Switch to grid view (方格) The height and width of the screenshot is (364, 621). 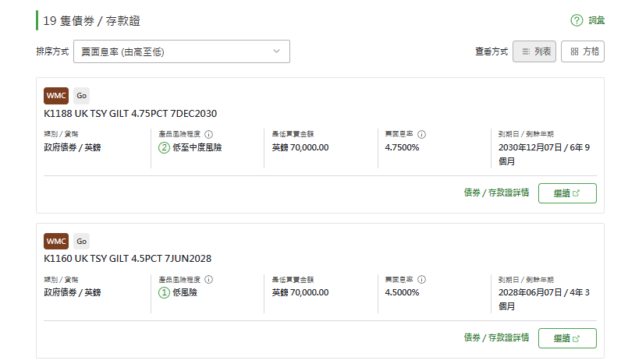pos(583,51)
